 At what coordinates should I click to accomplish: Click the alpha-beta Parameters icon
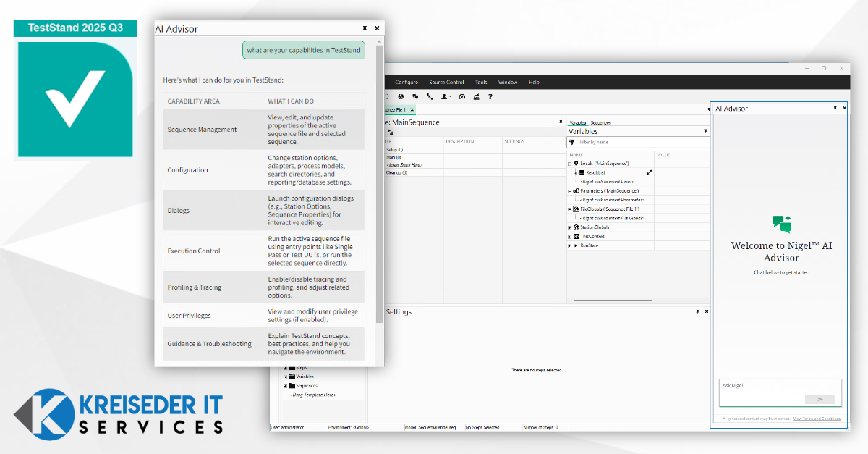pos(576,190)
